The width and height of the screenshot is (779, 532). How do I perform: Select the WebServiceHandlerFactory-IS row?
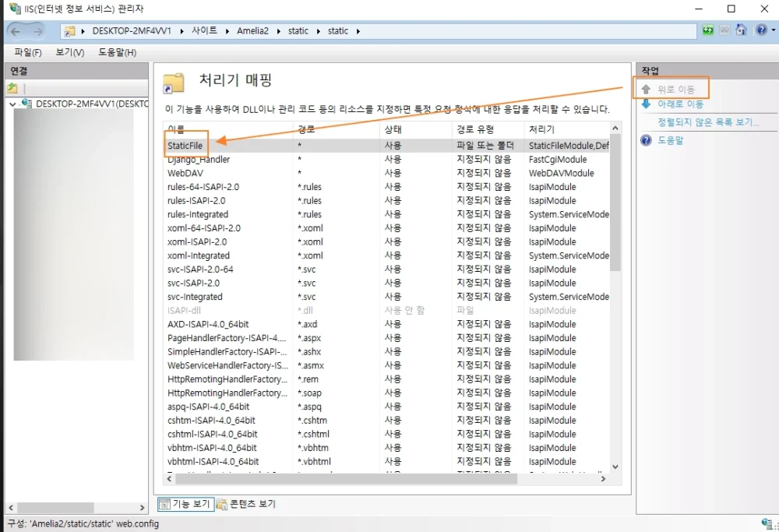[x=386, y=365]
